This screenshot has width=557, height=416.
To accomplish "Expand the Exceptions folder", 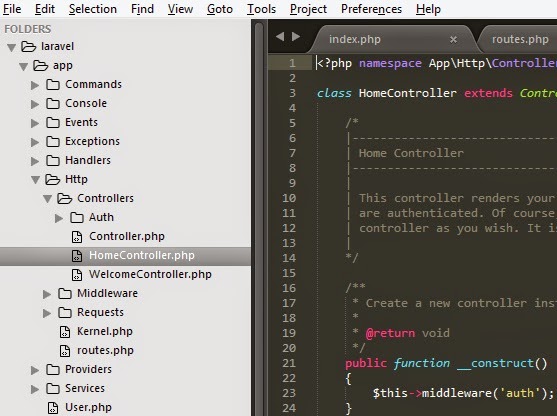I will point(35,142).
